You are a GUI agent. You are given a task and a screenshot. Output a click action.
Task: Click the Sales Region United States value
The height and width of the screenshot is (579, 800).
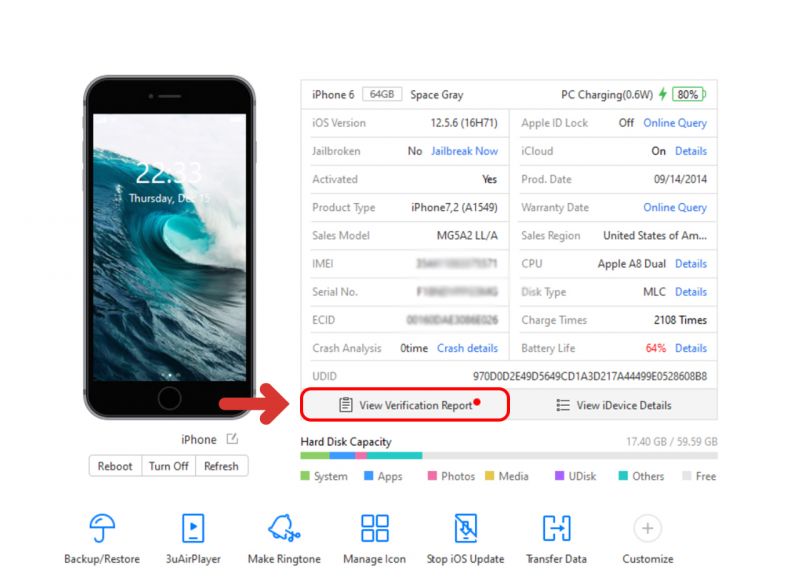tap(655, 236)
